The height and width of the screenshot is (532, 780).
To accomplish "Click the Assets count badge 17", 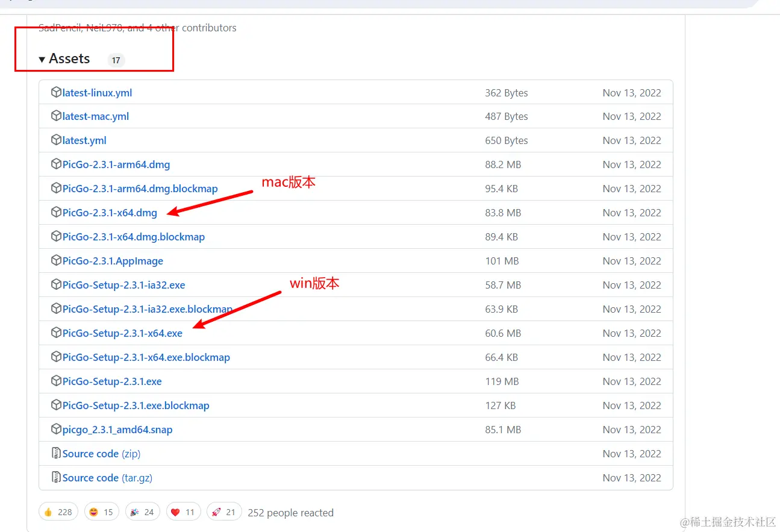I will (116, 60).
